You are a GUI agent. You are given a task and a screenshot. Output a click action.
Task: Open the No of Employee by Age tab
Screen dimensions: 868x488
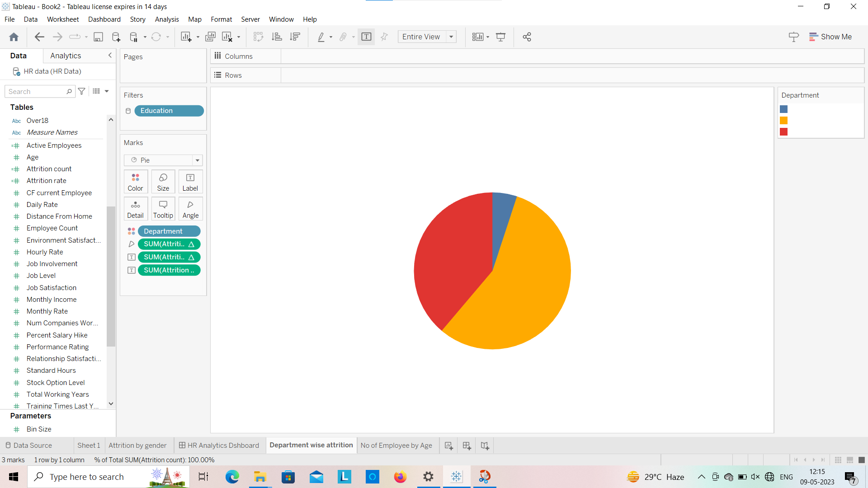pyautogui.click(x=396, y=446)
